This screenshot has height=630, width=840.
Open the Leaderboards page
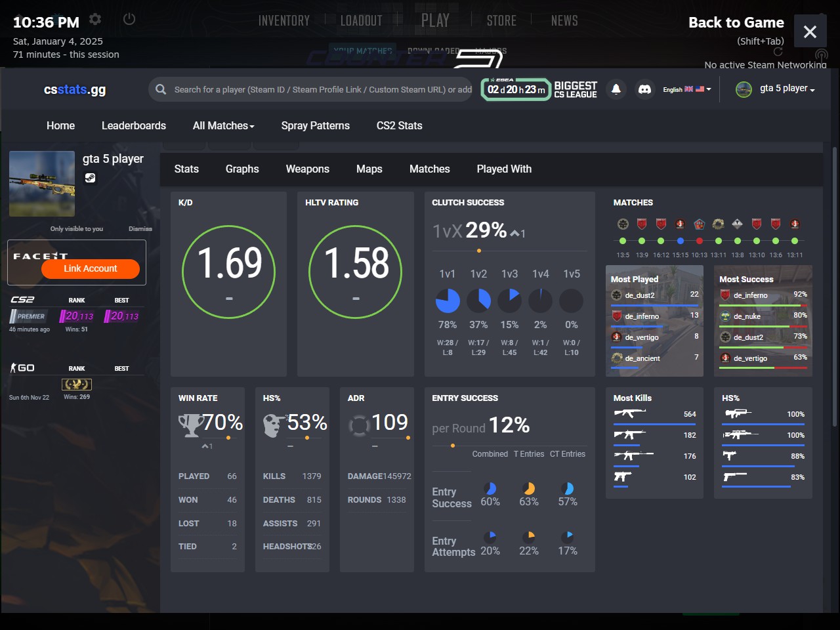[134, 125]
